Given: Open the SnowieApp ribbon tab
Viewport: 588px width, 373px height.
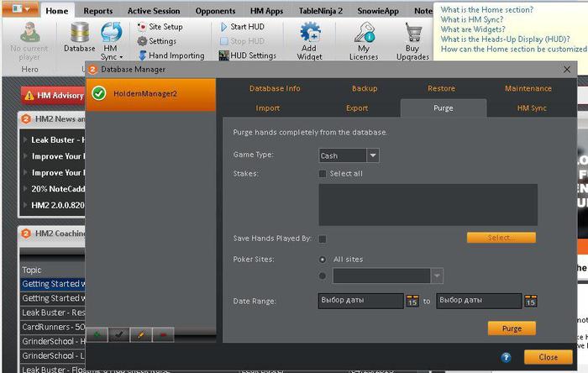Looking at the screenshot, I should (378, 11).
